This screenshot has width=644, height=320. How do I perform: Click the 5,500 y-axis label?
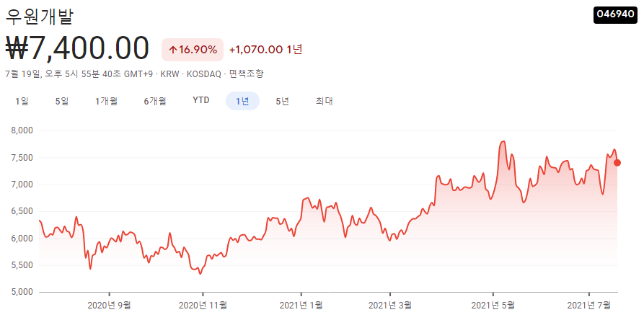pyautogui.click(x=23, y=265)
